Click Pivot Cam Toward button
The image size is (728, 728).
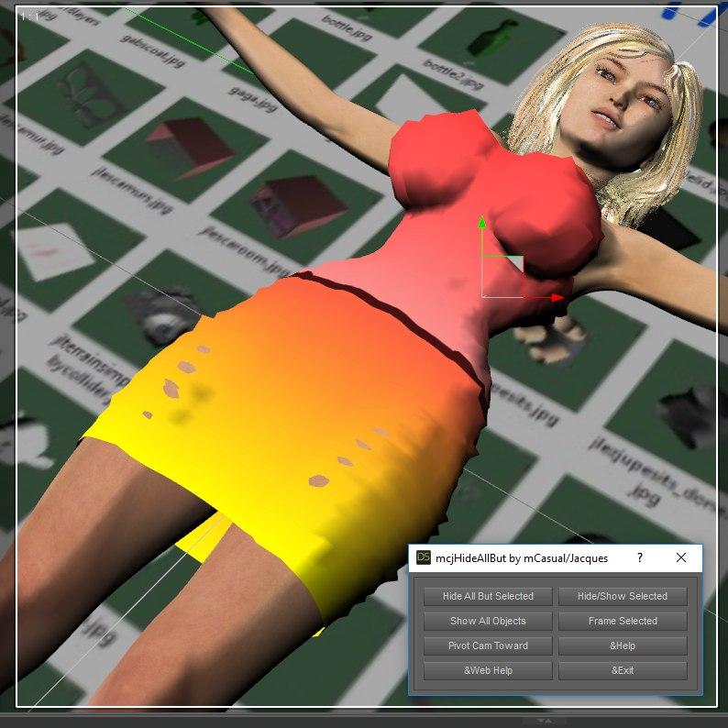[x=488, y=645]
